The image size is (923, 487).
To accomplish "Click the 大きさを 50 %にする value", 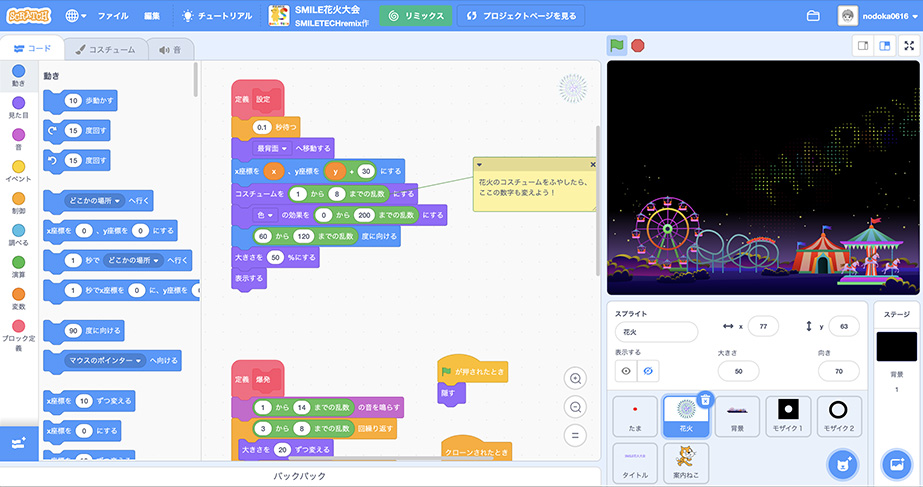I will [275, 257].
